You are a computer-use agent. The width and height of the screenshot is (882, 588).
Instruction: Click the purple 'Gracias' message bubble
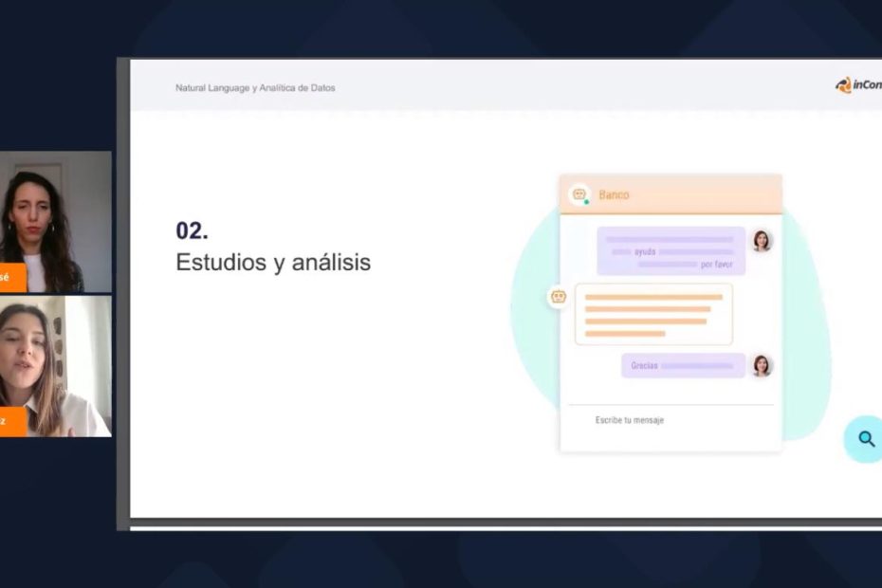tap(683, 365)
